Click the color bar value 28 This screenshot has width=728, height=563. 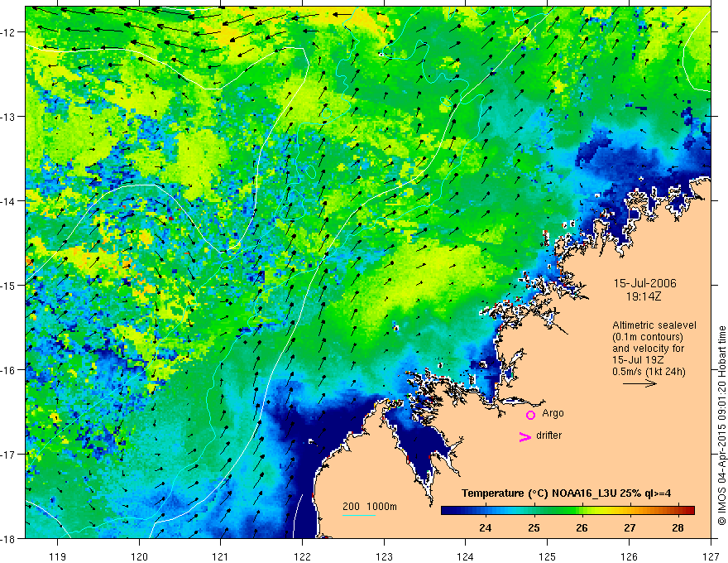point(678,527)
